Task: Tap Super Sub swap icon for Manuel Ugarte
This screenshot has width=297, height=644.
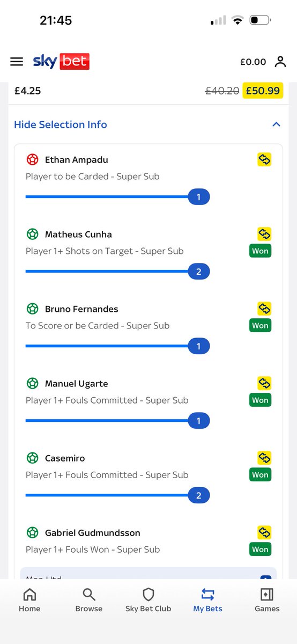Action: click(264, 383)
